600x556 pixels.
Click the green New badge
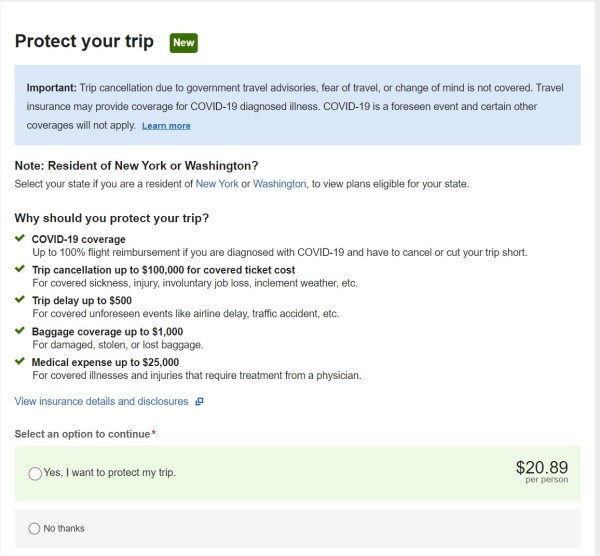pyautogui.click(x=183, y=43)
